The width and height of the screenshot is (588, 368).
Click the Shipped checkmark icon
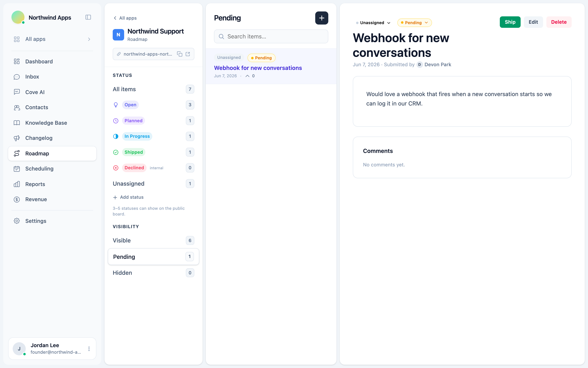116,152
